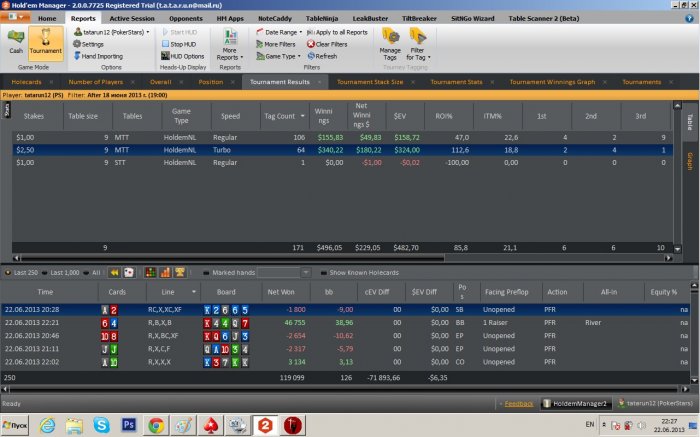Open PokerStars from the Windows taskbar

(212, 425)
